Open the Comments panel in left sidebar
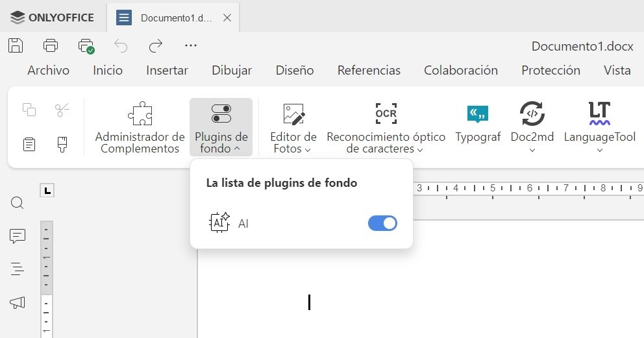 pos(18,236)
